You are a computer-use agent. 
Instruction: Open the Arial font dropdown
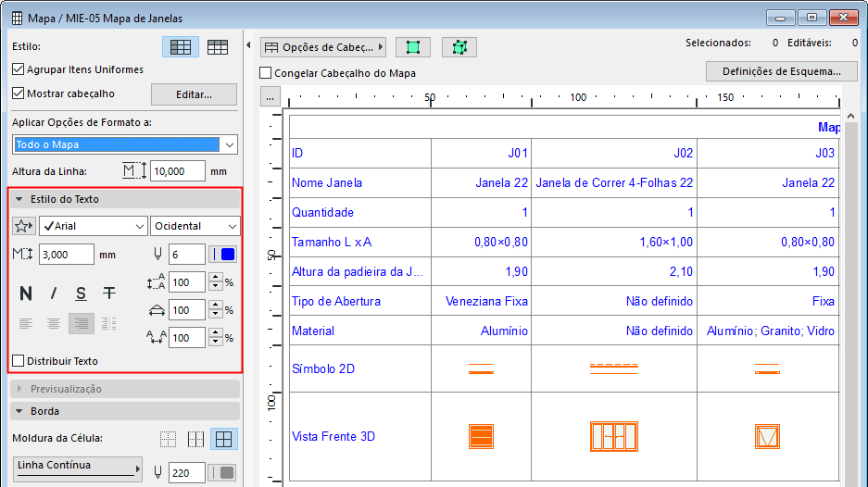coord(93,226)
